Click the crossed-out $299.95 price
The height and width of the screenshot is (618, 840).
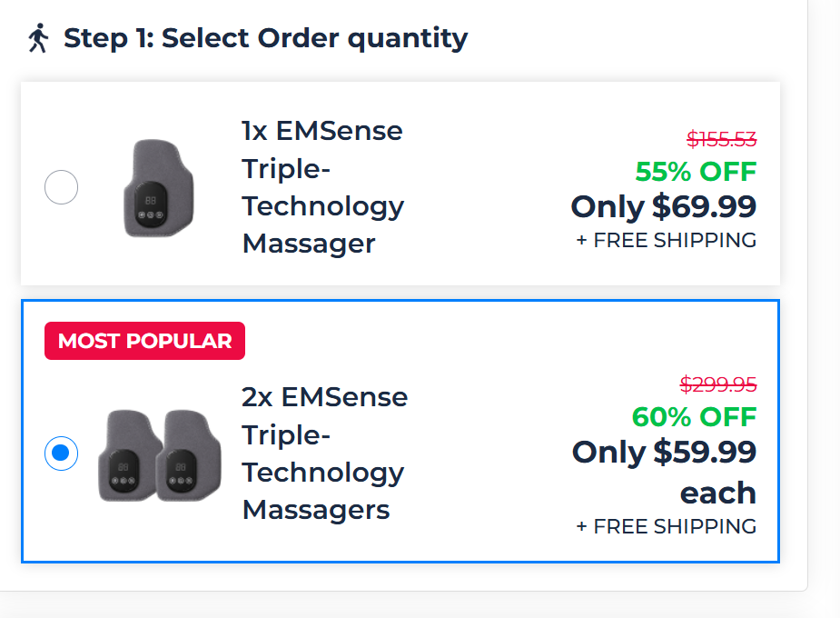pos(717,384)
